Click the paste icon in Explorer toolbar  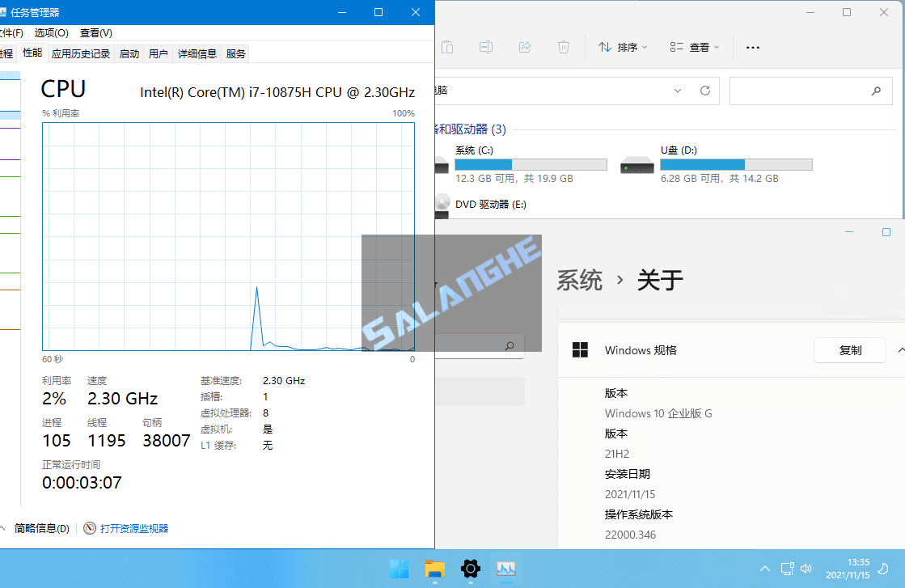point(447,47)
